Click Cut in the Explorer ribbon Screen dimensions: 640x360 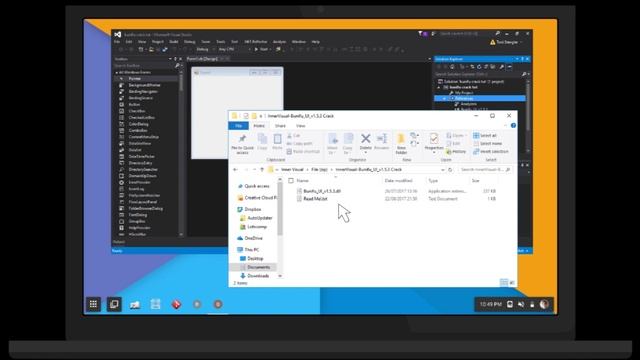[x=293, y=136]
